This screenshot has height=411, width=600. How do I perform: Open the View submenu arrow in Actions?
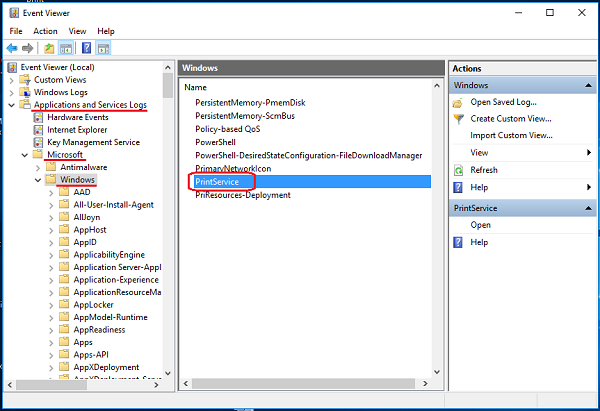[x=589, y=153]
